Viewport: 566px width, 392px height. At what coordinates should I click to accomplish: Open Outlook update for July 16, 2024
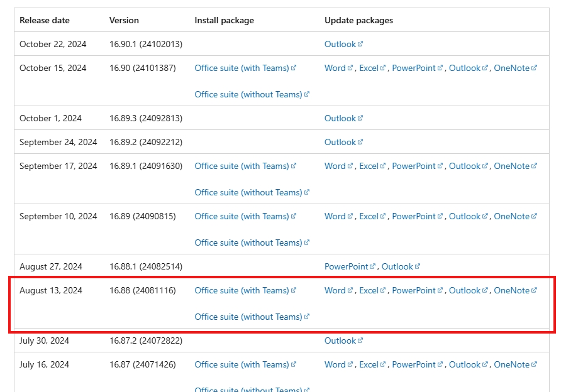point(468,364)
